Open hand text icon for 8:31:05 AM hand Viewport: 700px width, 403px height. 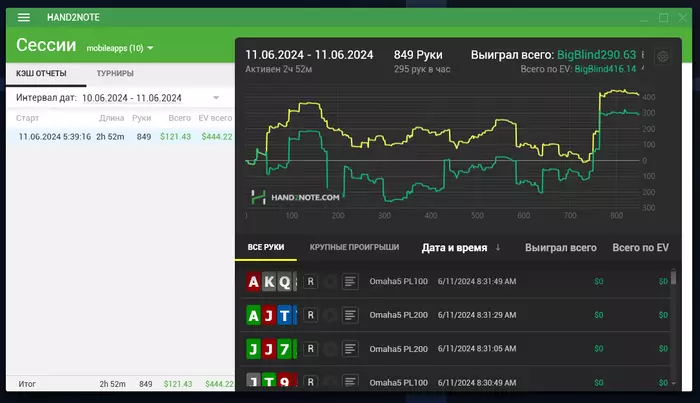(x=350, y=349)
